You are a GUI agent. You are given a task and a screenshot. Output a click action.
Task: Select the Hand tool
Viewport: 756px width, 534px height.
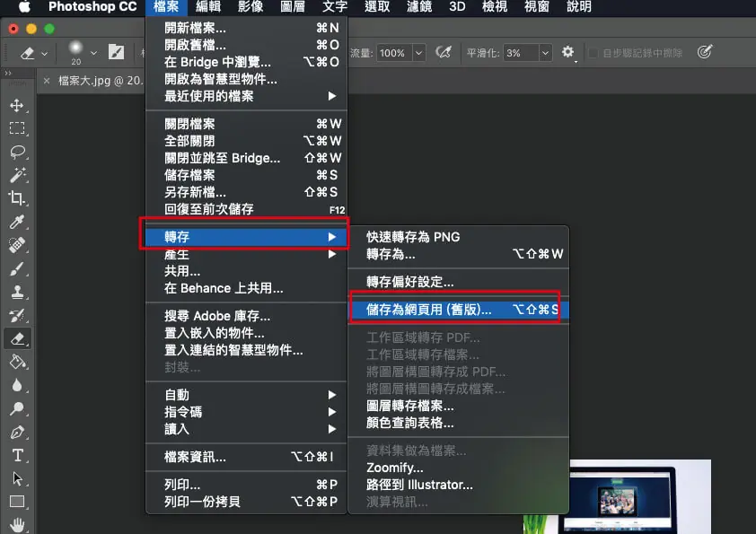[17, 525]
